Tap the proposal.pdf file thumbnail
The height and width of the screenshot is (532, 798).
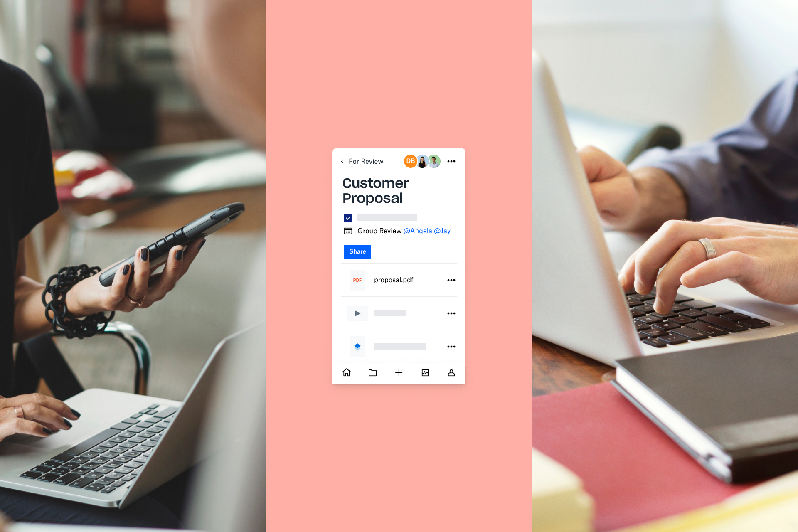click(356, 280)
